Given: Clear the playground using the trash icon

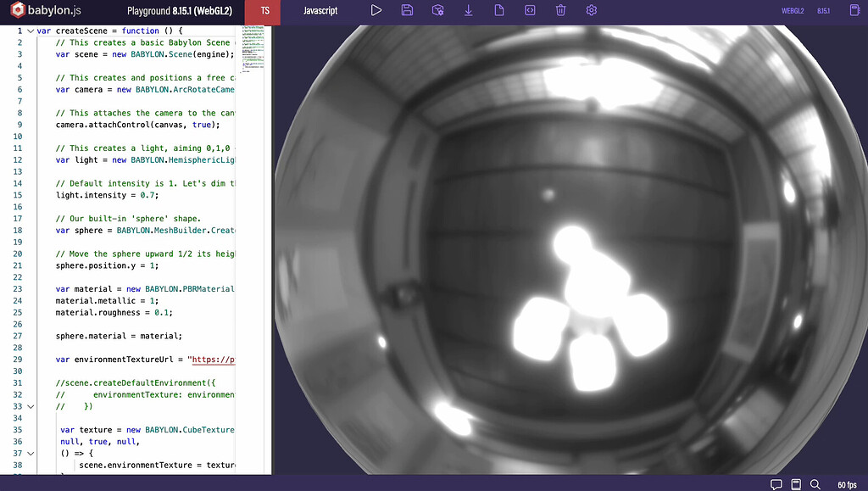Looking at the screenshot, I should pyautogui.click(x=560, y=10).
